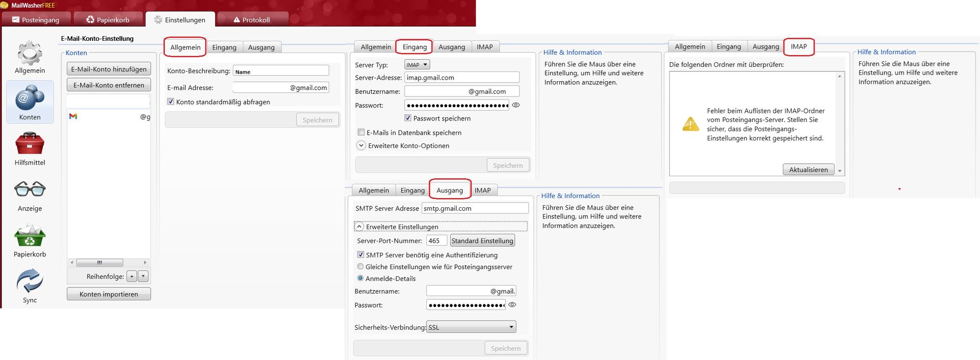Select IMAP tab in Ausgang panel
Image resolution: width=980 pixels, height=360 pixels.
(x=483, y=190)
